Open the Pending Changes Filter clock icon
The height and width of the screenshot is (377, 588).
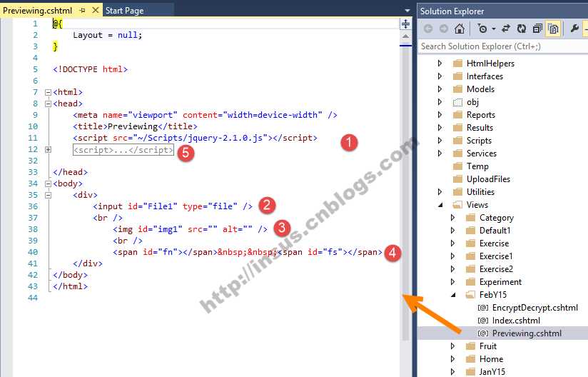tap(482, 29)
